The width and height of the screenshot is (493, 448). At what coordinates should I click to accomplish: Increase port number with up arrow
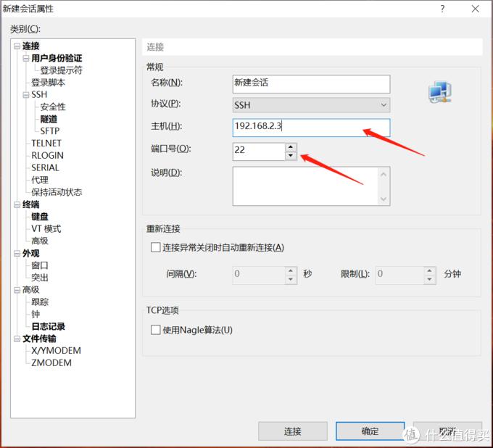click(x=291, y=147)
